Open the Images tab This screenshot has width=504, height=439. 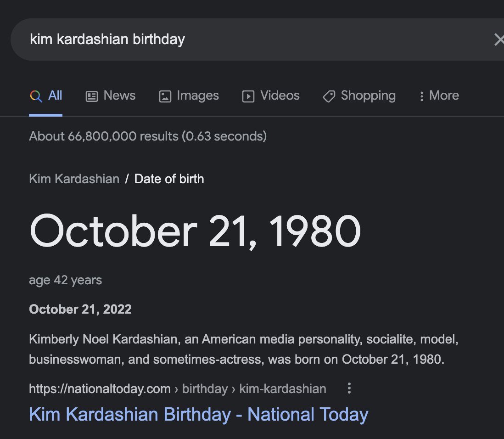(x=189, y=96)
